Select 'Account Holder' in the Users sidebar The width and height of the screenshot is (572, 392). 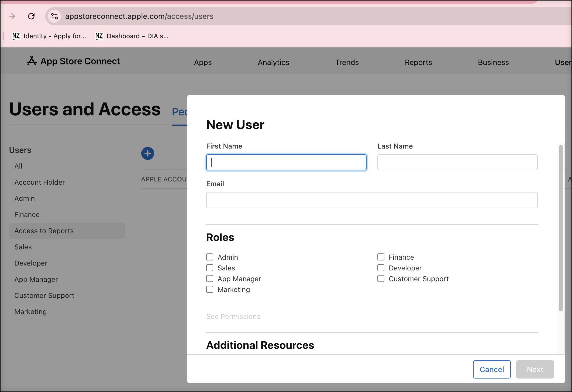tap(40, 182)
